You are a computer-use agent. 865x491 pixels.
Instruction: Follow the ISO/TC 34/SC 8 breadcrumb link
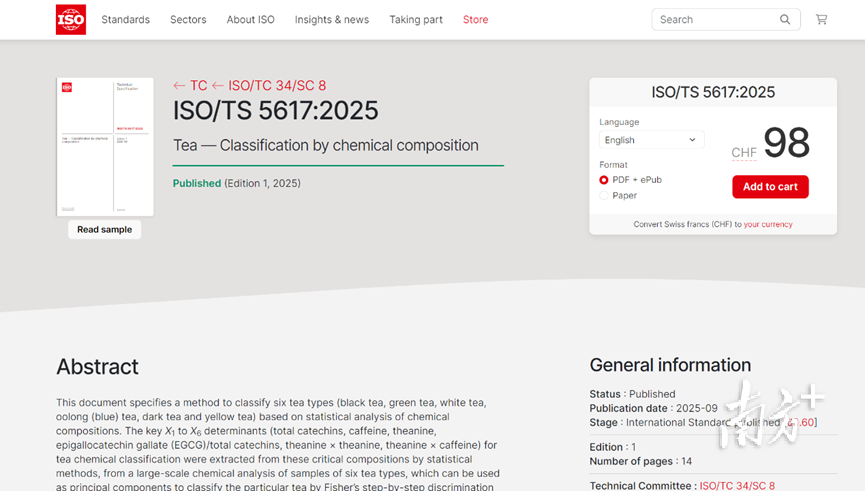point(277,86)
